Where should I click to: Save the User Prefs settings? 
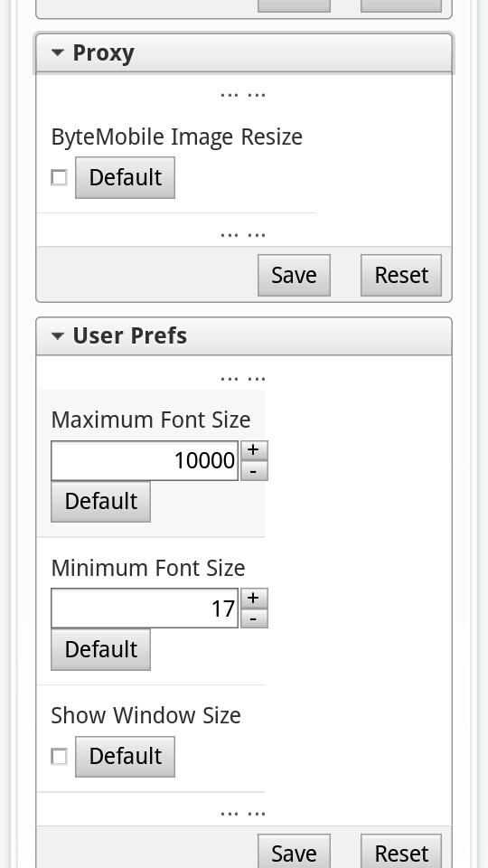point(294,853)
